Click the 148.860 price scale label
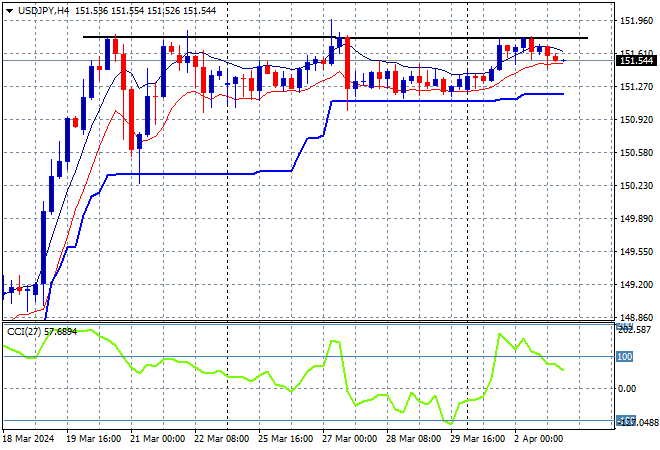 (636, 317)
